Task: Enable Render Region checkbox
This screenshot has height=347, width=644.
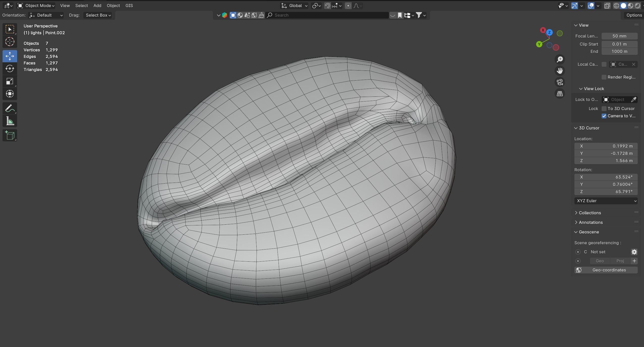Action: pos(604,77)
